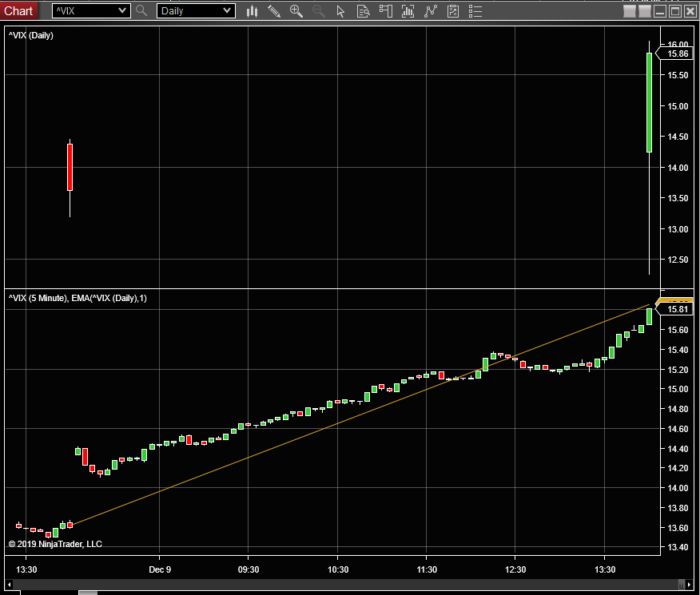The image size is (700, 595).
Task: Click the '14.00' label on daily price axis
Action: coord(678,168)
